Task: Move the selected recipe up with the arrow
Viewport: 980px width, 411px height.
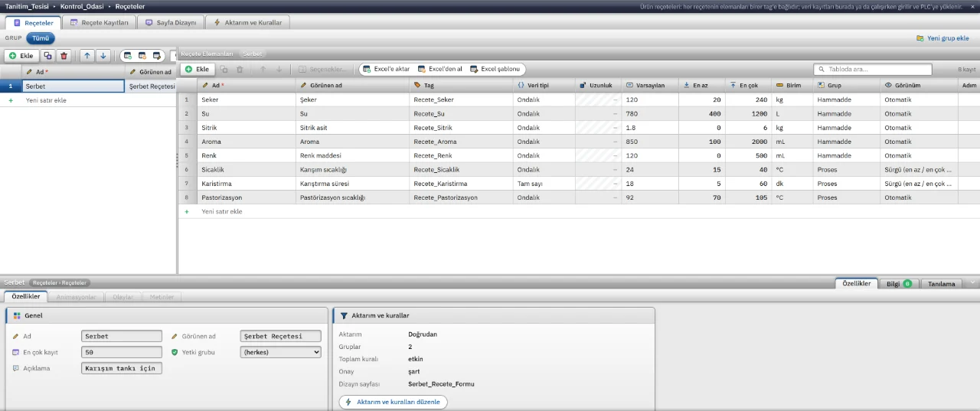Action: [87, 56]
